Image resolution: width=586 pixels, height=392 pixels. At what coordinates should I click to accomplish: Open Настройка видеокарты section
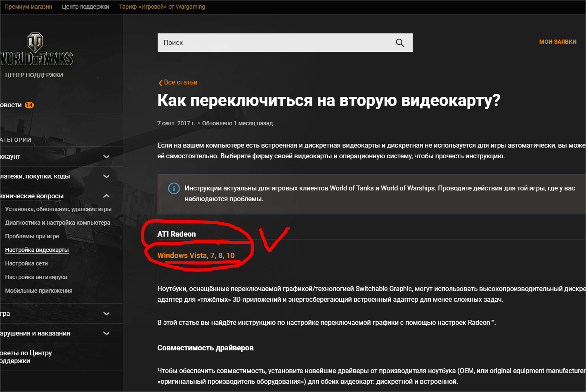click(37, 250)
